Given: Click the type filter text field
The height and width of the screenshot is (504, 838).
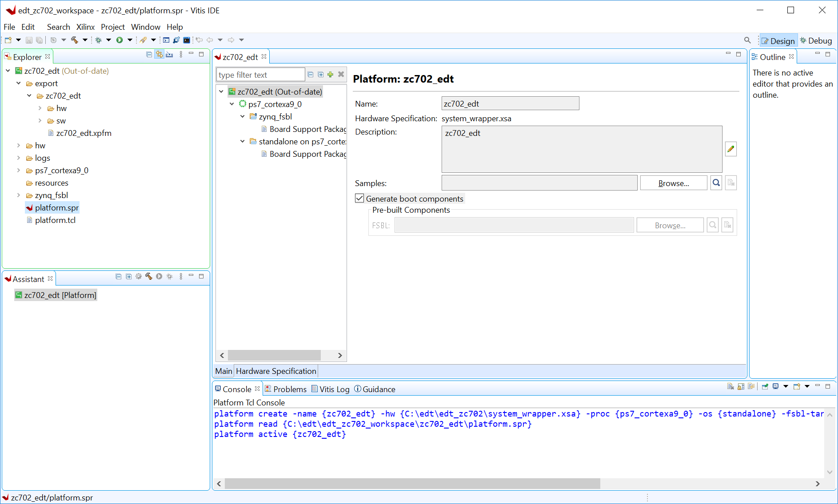Looking at the screenshot, I should 260,75.
